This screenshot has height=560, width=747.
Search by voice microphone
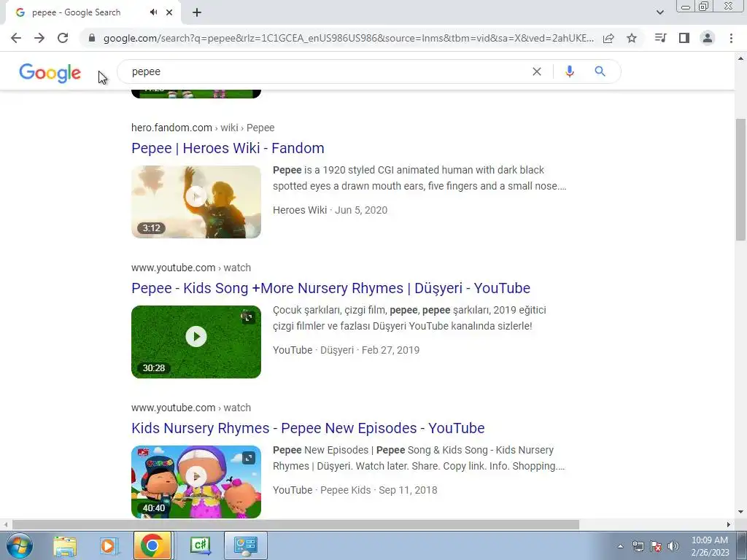click(x=569, y=71)
